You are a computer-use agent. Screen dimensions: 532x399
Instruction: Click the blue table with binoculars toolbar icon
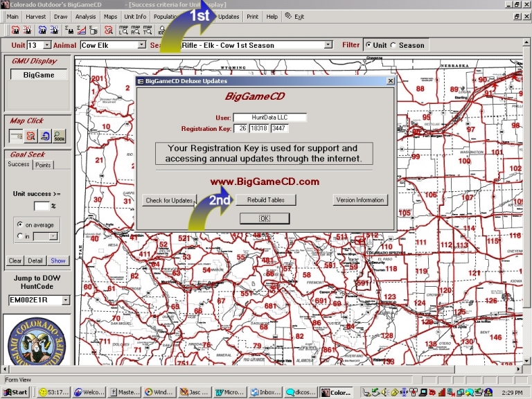[54, 30]
